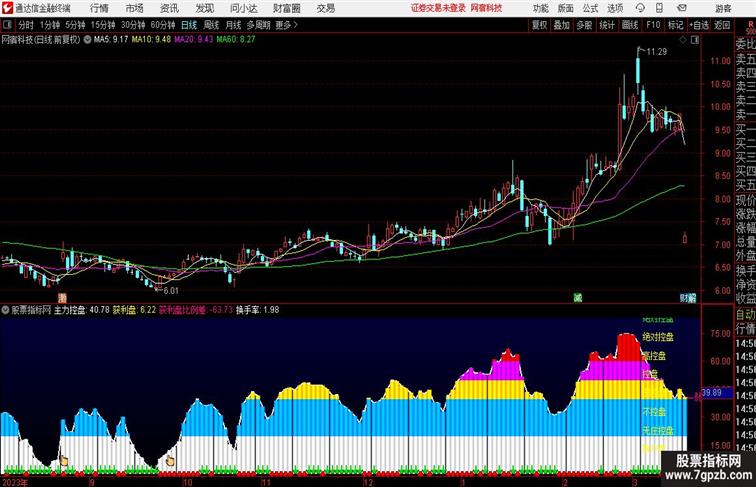The image size is (756, 487).
Task: Switch to 1分钟 period
Action: 50,25
